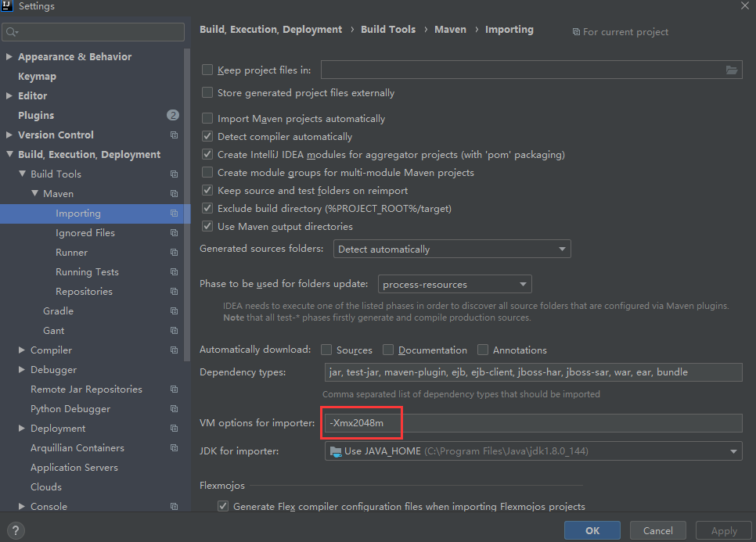Uncheck Detect compiler automatically
The image size is (756, 542).
pos(207,136)
